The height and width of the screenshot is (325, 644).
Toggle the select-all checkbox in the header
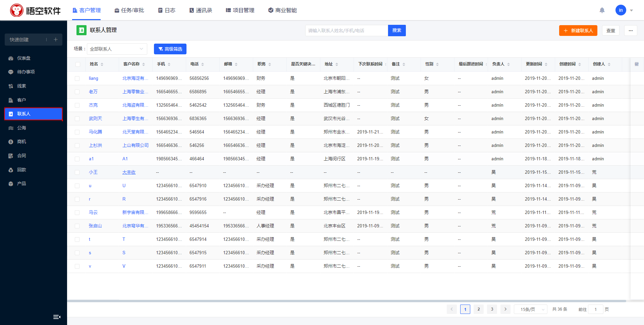point(78,64)
